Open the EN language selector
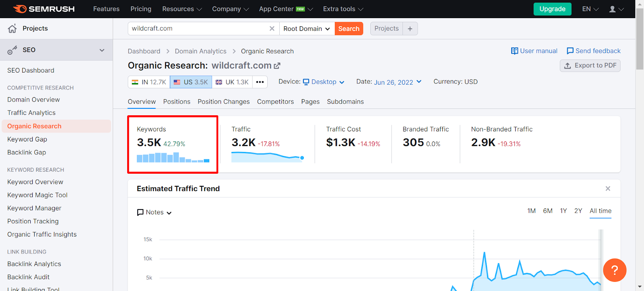 (x=590, y=9)
